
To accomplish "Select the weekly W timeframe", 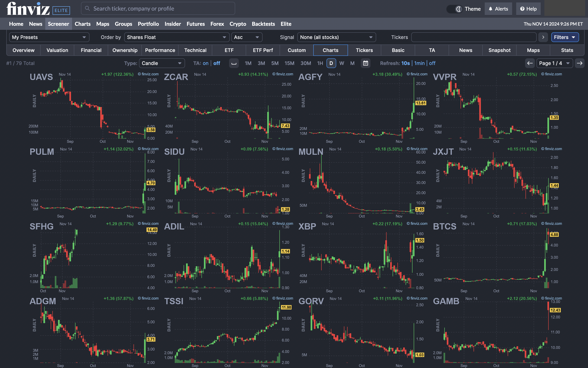I will (x=342, y=63).
